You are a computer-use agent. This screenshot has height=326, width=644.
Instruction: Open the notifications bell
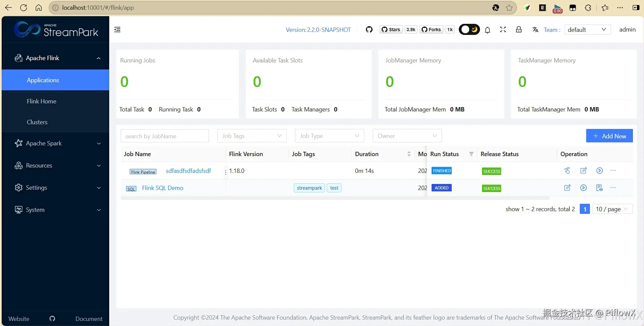[487, 30]
